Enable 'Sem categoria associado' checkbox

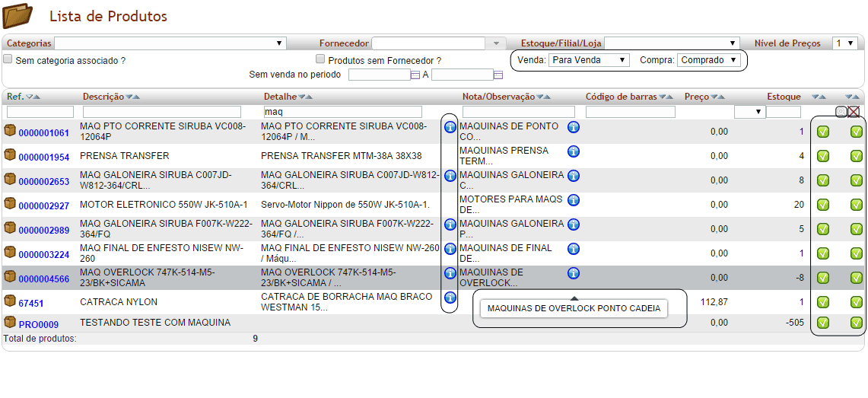click(8, 59)
